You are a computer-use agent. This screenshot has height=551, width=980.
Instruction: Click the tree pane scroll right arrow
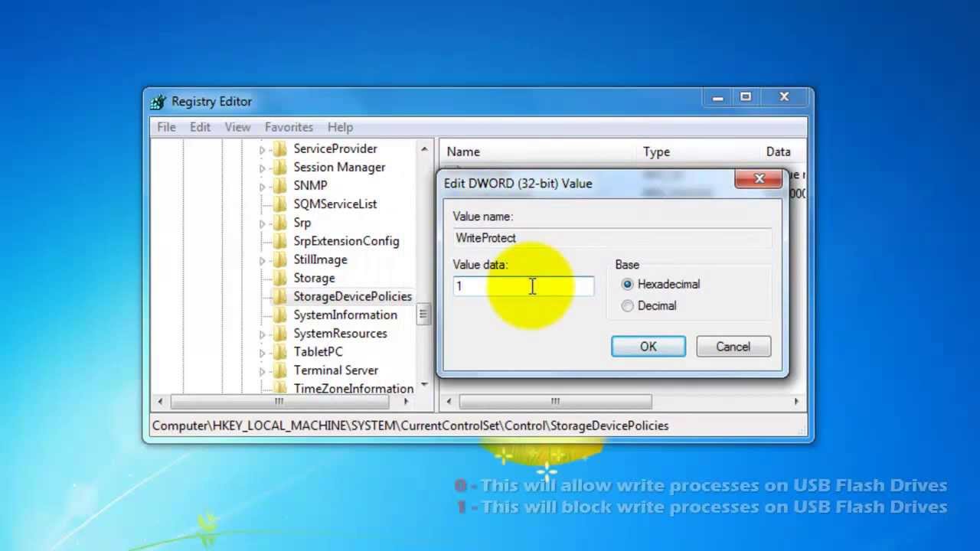407,401
